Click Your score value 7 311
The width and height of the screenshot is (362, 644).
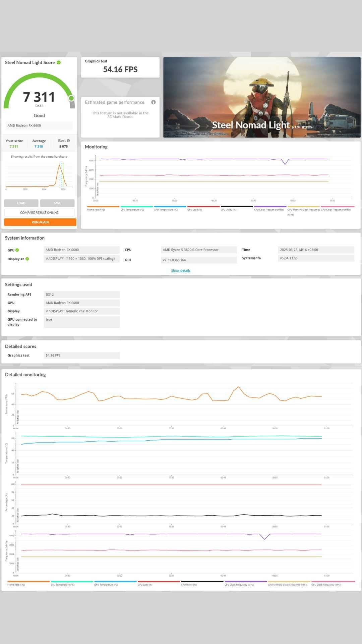pos(14,146)
